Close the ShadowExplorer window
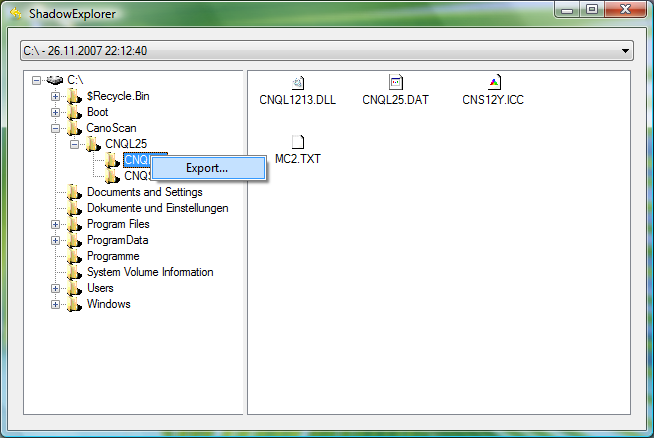The width and height of the screenshot is (654, 438). pos(625,10)
